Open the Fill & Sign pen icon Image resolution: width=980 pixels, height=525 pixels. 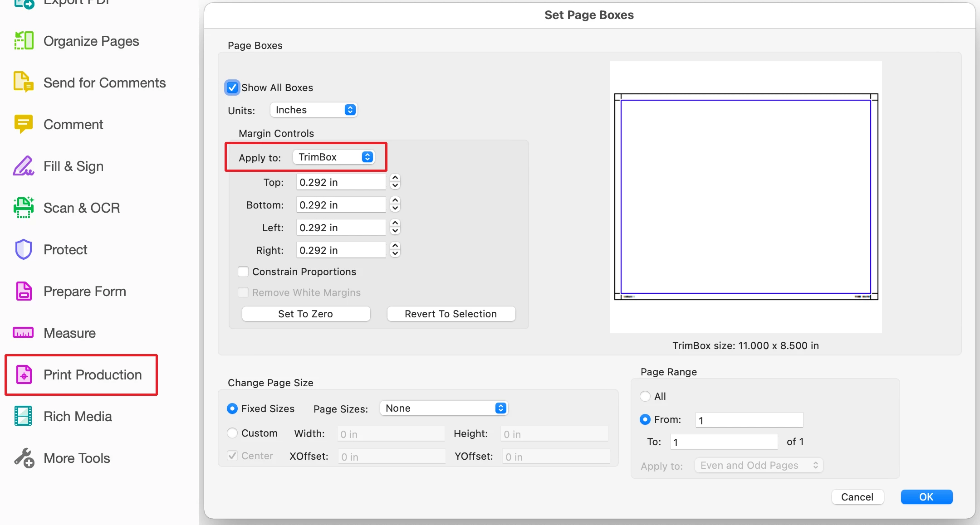click(x=24, y=166)
